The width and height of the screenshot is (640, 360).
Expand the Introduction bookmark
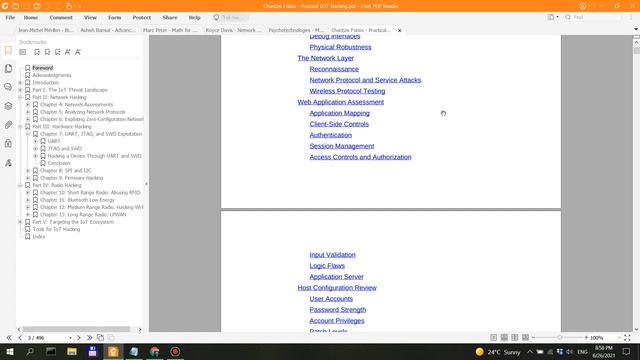[20, 82]
